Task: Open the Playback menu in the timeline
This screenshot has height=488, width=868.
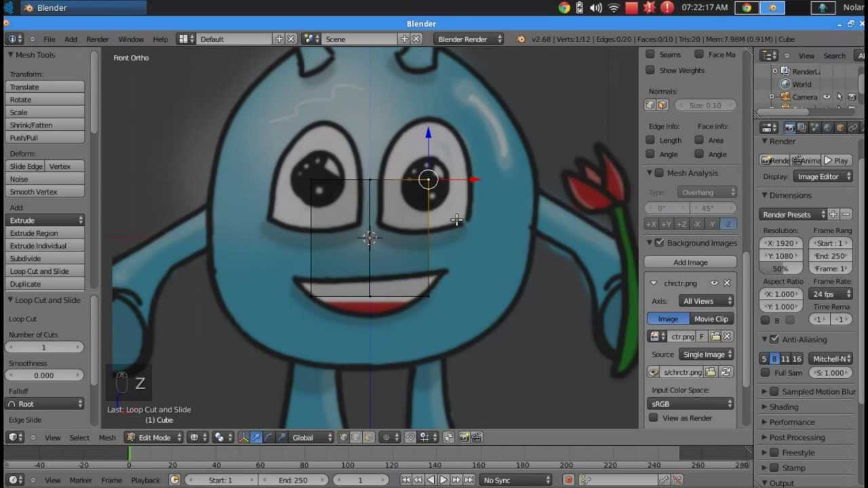Action: coord(145,480)
